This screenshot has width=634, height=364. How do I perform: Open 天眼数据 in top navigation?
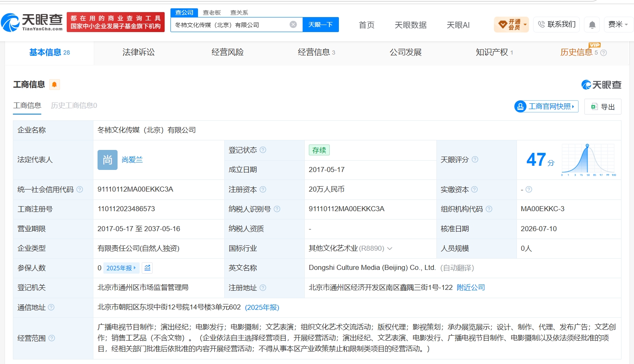point(411,25)
